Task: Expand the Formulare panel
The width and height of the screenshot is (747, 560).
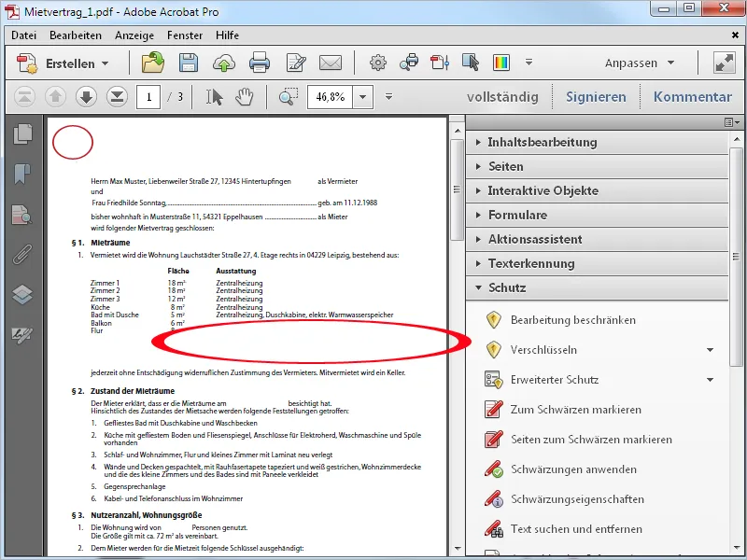Action: [x=597, y=216]
